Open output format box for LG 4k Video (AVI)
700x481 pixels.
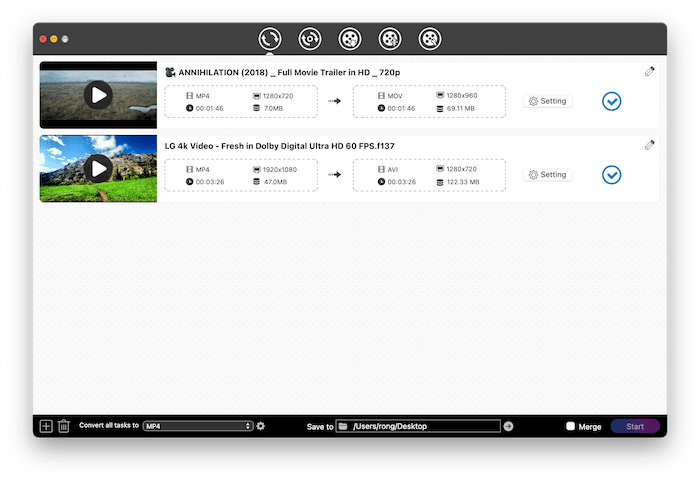coord(429,175)
